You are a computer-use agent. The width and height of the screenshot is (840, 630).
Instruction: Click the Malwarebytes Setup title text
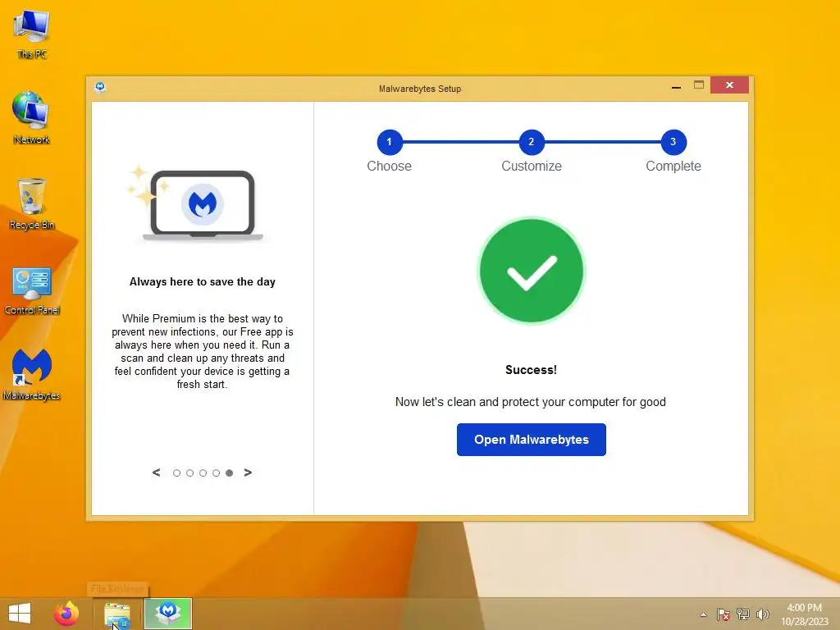[x=419, y=89]
